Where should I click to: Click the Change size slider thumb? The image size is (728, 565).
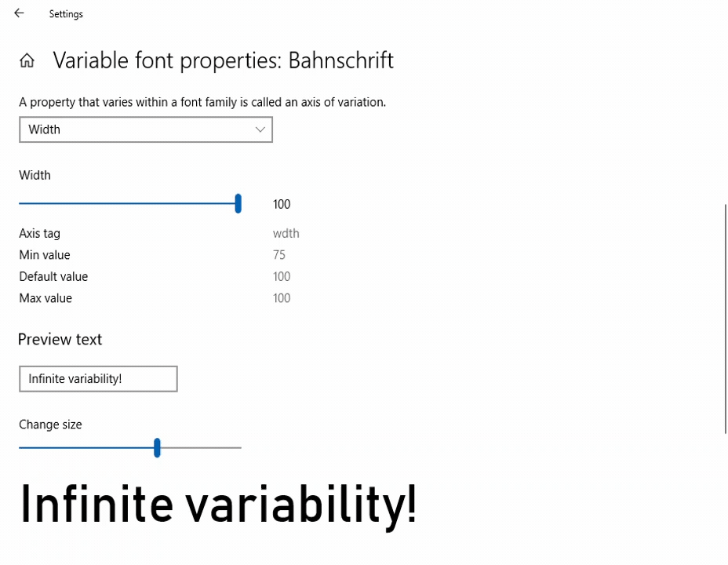click(x=157, y=447)
